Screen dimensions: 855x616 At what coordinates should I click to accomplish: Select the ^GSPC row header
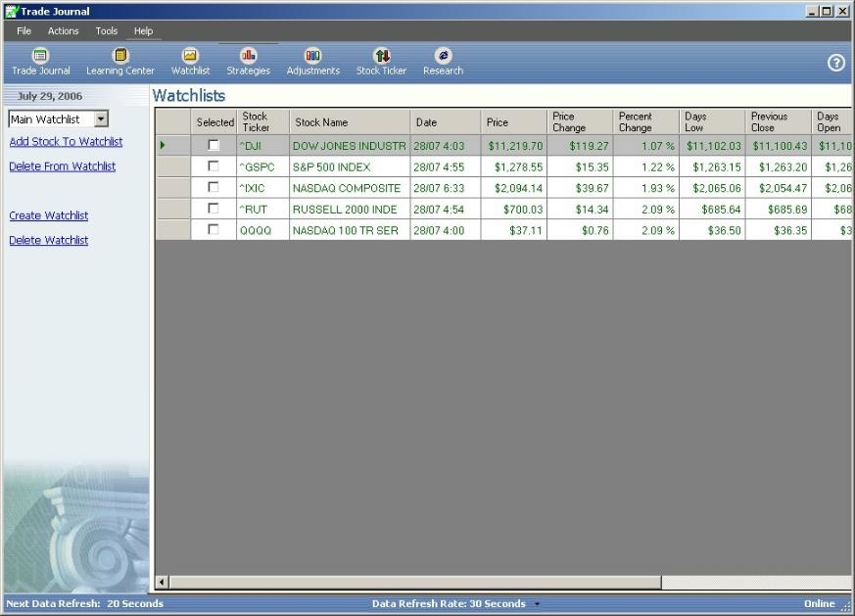coord(173,166)
